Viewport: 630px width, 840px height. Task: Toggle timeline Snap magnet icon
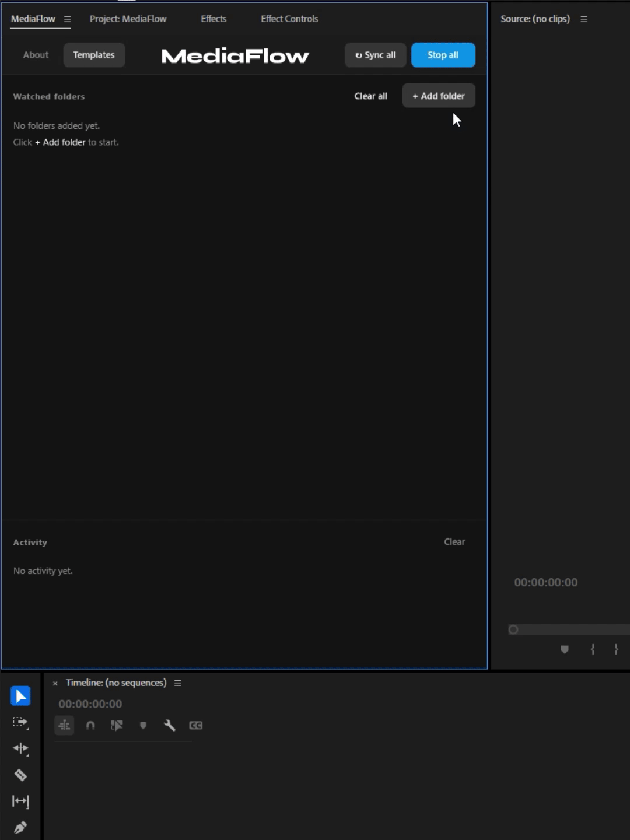pyautogui.click(x=90, y=725)
